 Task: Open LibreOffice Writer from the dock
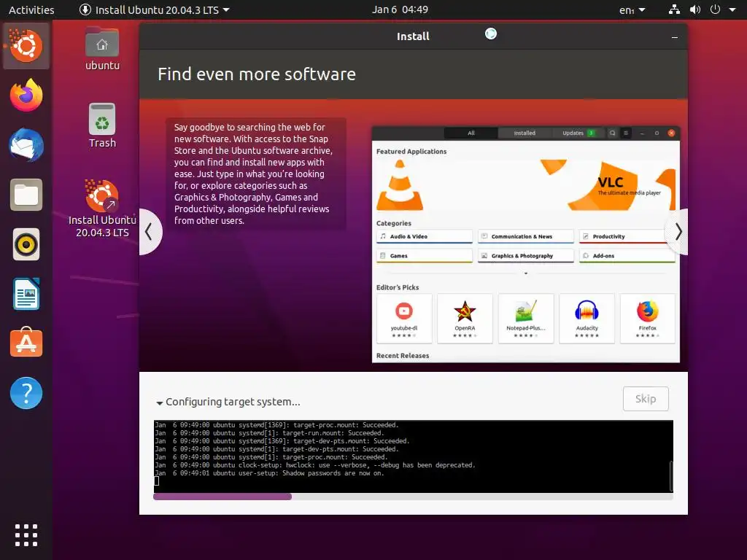pos(26,295)
